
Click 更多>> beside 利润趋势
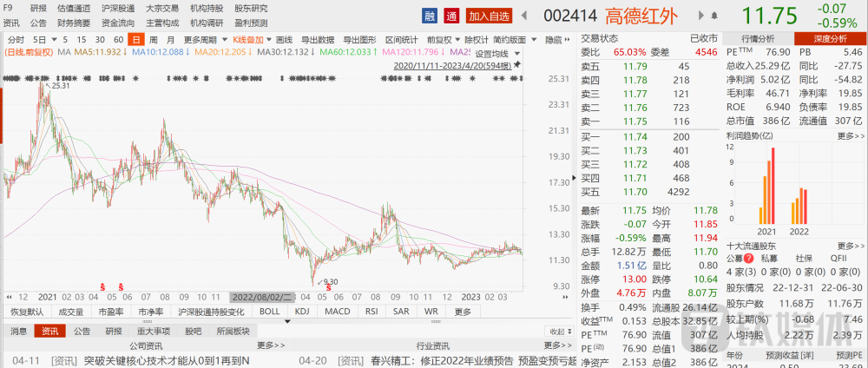point(852,135)
